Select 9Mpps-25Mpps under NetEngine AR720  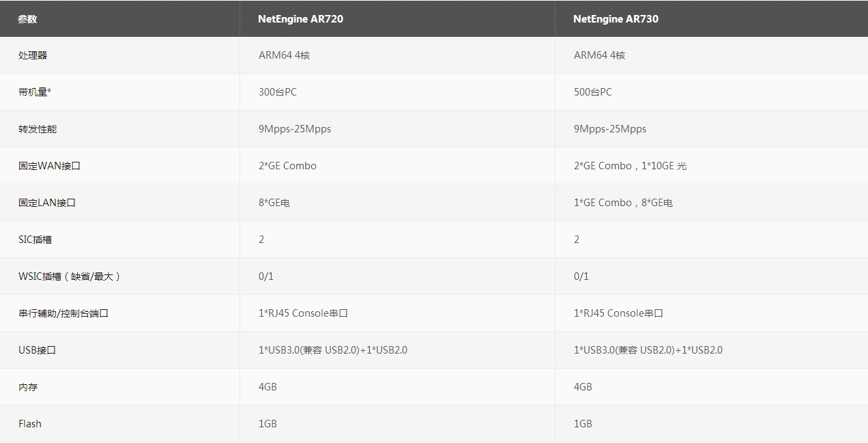[295, 129]
